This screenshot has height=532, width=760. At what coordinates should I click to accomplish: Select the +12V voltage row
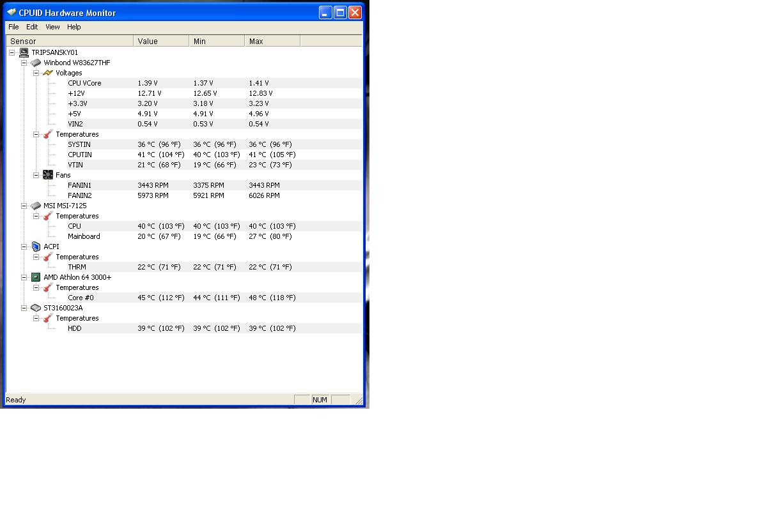pyautogui.click(x=214, y=93)
